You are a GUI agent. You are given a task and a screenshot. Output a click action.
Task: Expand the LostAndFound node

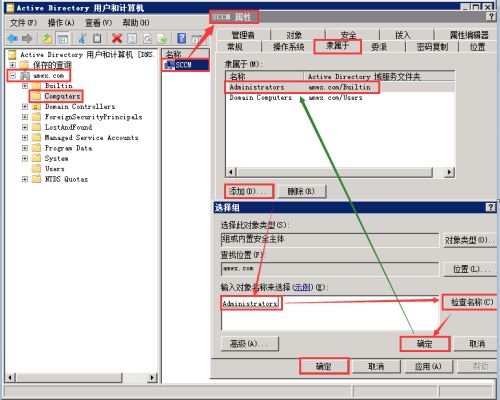coord(25,127)
